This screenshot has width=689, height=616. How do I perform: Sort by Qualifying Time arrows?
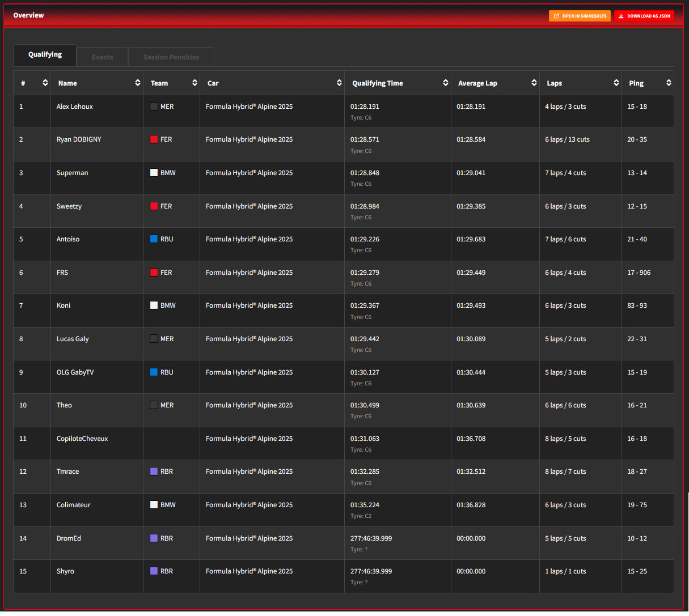pyautogui.click(x=446, y=83)
